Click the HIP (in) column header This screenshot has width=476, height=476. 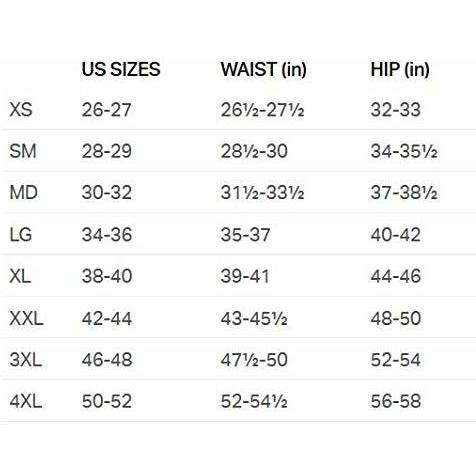400,70
